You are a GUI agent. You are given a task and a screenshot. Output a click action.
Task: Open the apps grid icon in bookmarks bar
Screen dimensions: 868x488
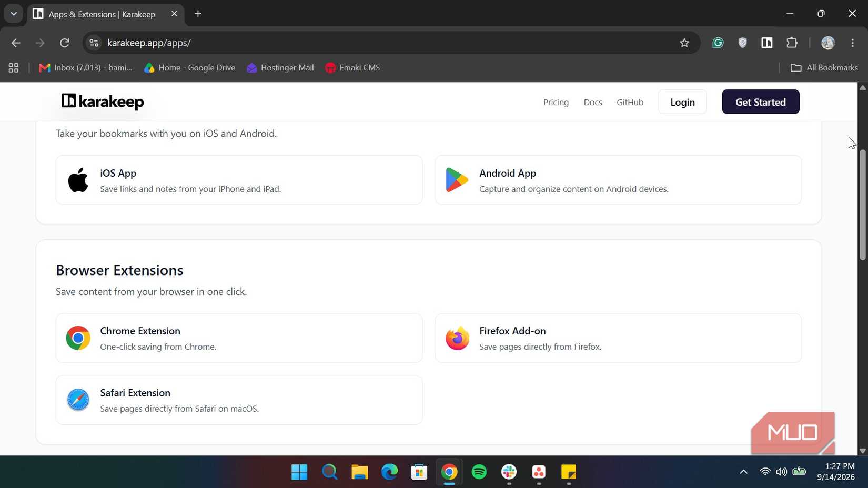14,67
